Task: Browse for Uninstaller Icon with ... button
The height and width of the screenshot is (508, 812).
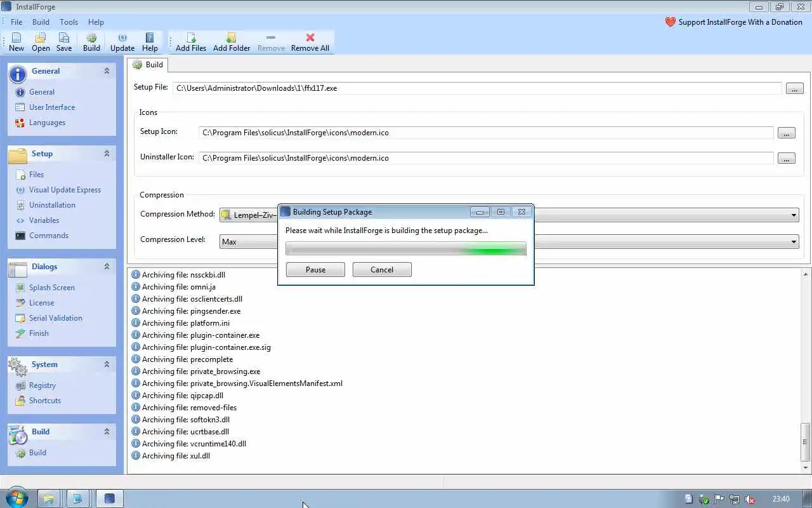Action: point(787,159)
